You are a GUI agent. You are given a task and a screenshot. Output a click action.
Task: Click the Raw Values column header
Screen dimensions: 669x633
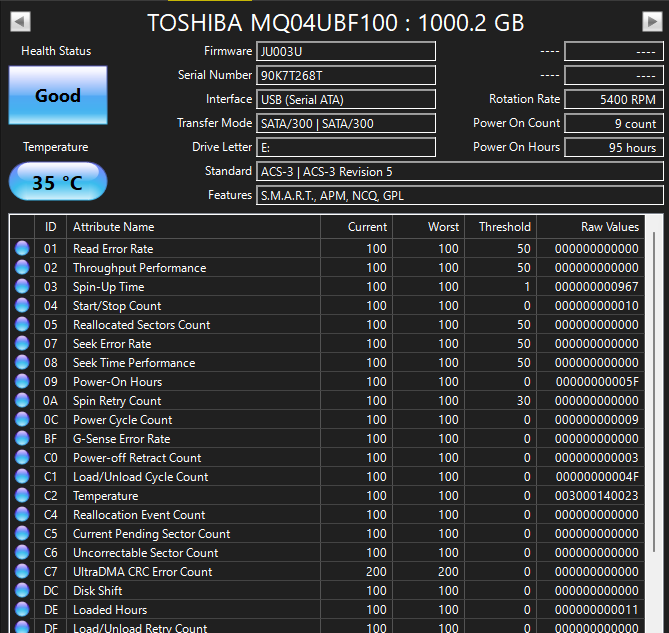pos(590,226)
